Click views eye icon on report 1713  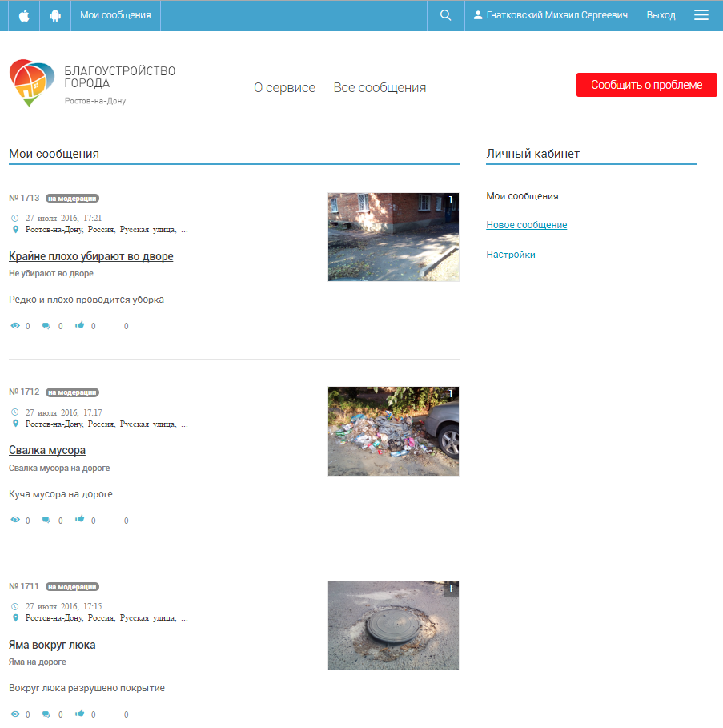15,325
